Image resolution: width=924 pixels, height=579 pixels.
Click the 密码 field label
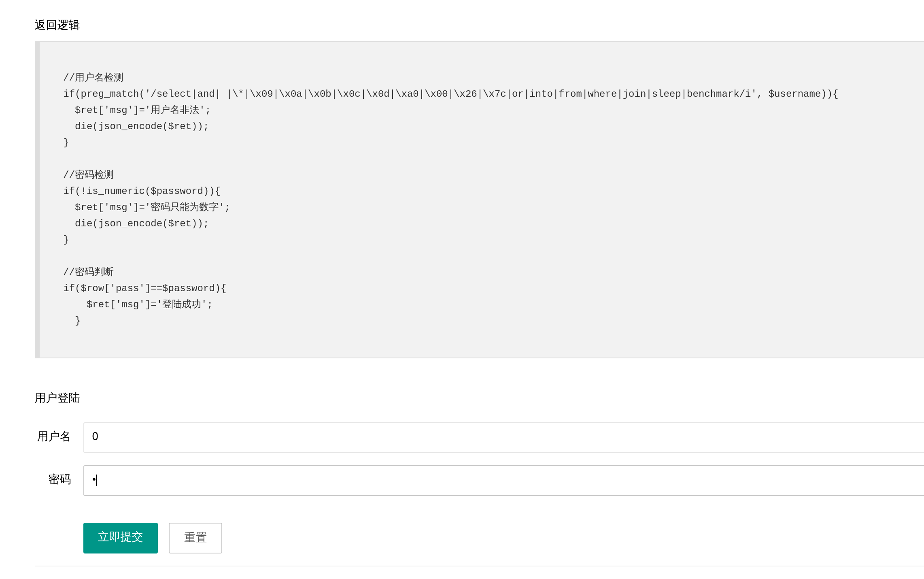[59, 479]
